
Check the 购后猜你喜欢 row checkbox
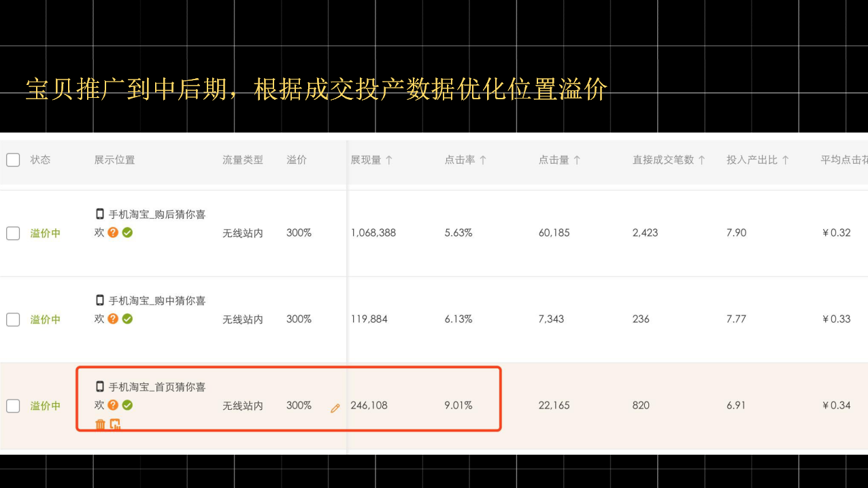[x=13, y=233]
